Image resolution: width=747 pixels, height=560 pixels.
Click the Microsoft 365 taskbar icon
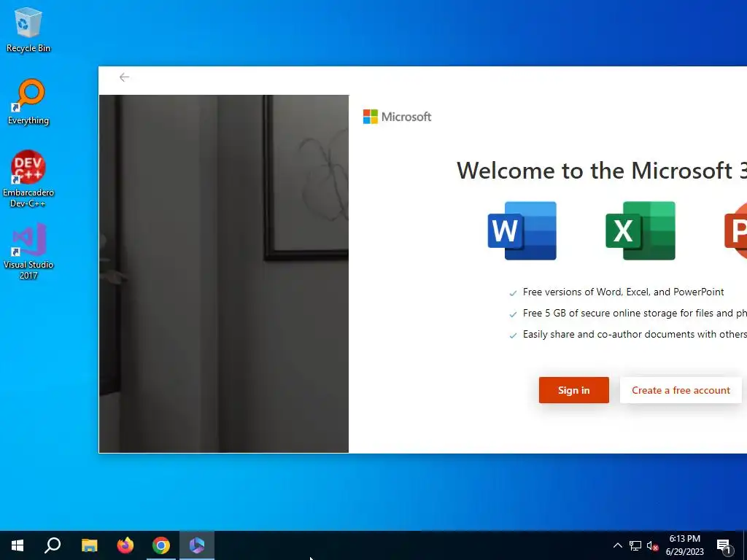tap(197, 545)
